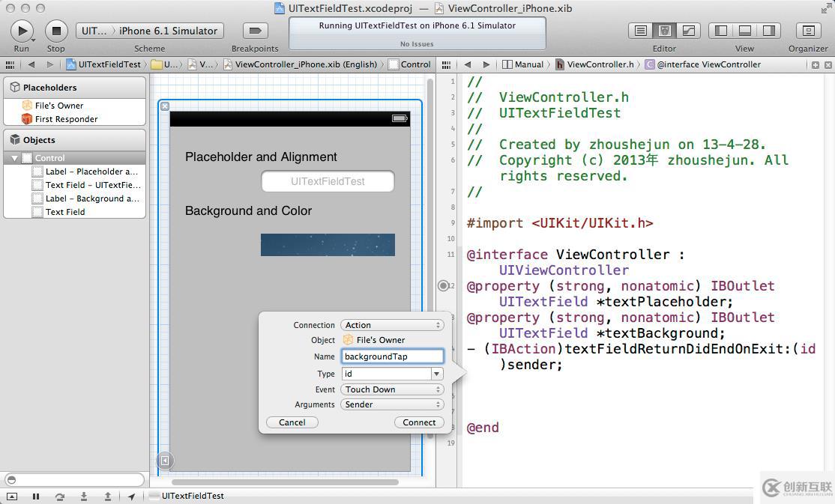This screenshot has width=835, height=504.
Task: Open the Connection type dropdown
Action: 392,325
